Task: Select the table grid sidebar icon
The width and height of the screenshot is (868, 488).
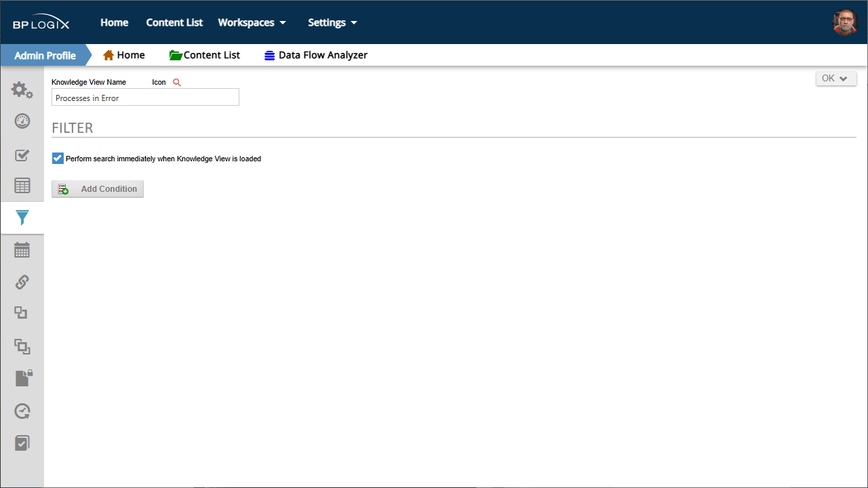Action: [22, 186]
